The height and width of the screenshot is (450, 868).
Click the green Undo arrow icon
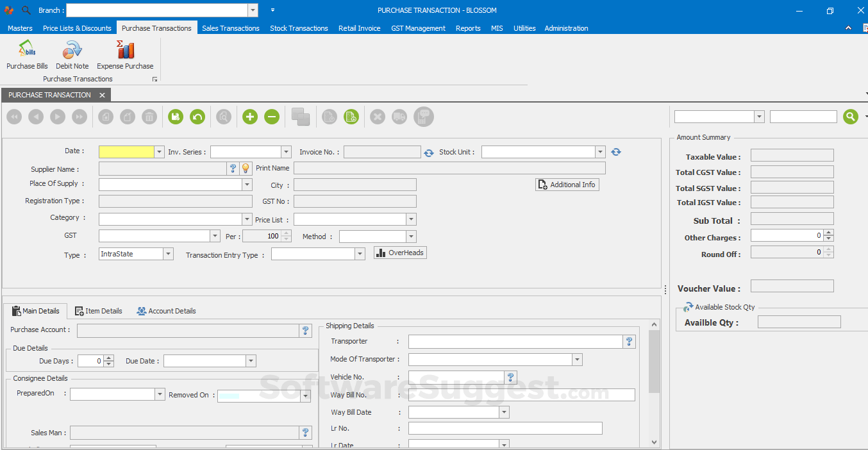click(x=197, y=117)
